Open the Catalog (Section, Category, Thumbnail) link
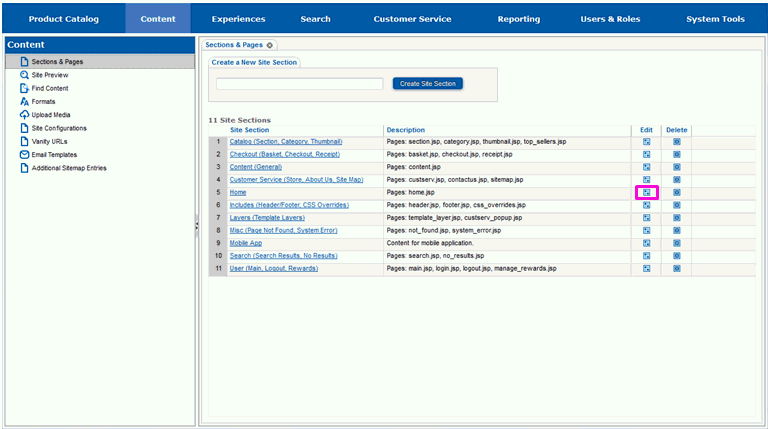 pos(286,142)
